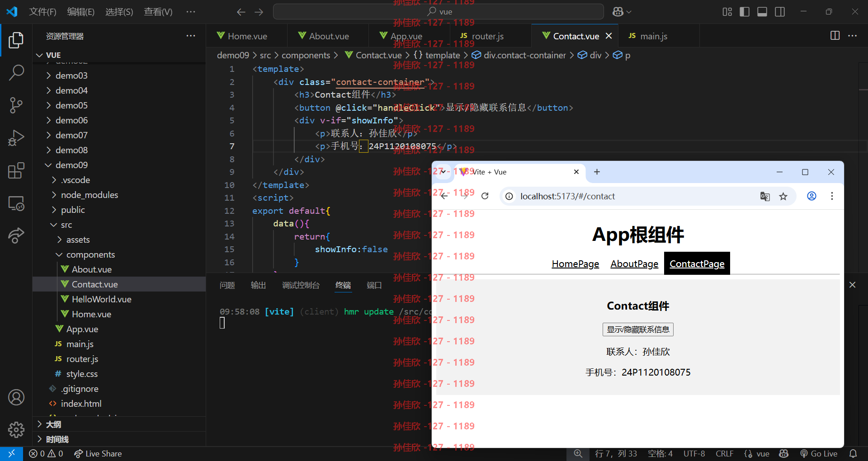868x461 pixels.
Task: Open the 端口 panel tab
Action: (374, 285)
